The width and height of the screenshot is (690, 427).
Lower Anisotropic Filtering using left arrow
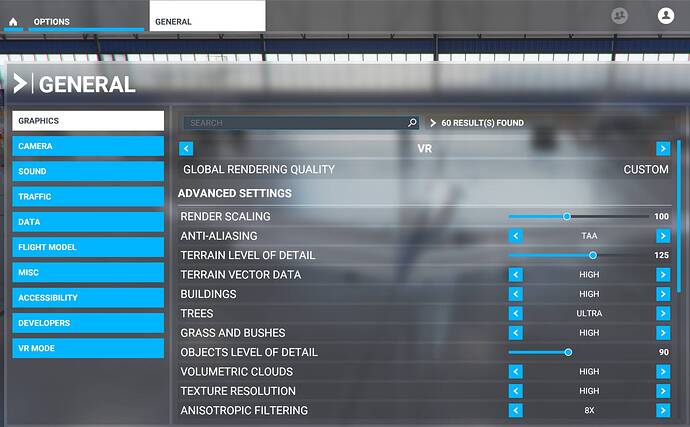(x=516, y=410)
